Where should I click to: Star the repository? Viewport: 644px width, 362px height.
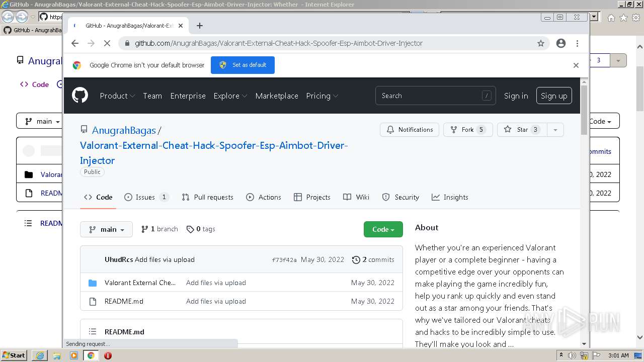(522, 130)
